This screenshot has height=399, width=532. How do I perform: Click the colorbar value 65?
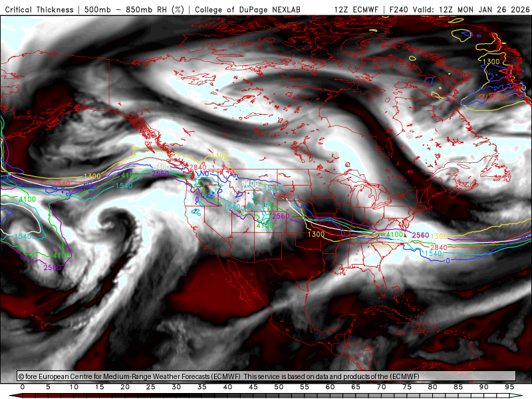coord(356,387)
